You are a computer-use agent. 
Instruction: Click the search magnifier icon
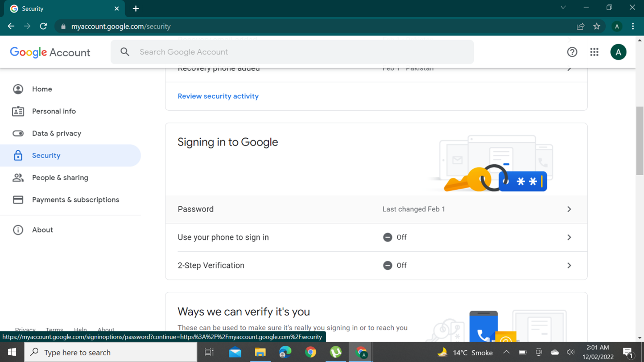[x=125, y=52]
